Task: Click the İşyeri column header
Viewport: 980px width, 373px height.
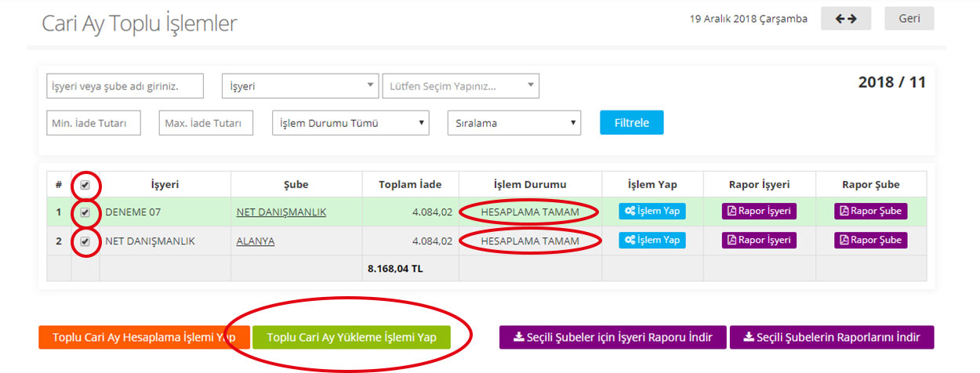Action: (165, 185)
